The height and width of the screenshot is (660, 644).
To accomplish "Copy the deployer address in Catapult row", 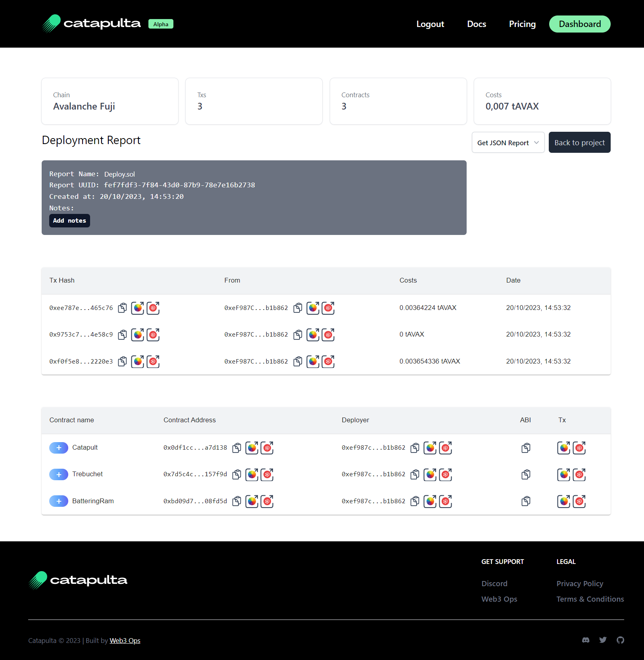I will tap(415, 448).
